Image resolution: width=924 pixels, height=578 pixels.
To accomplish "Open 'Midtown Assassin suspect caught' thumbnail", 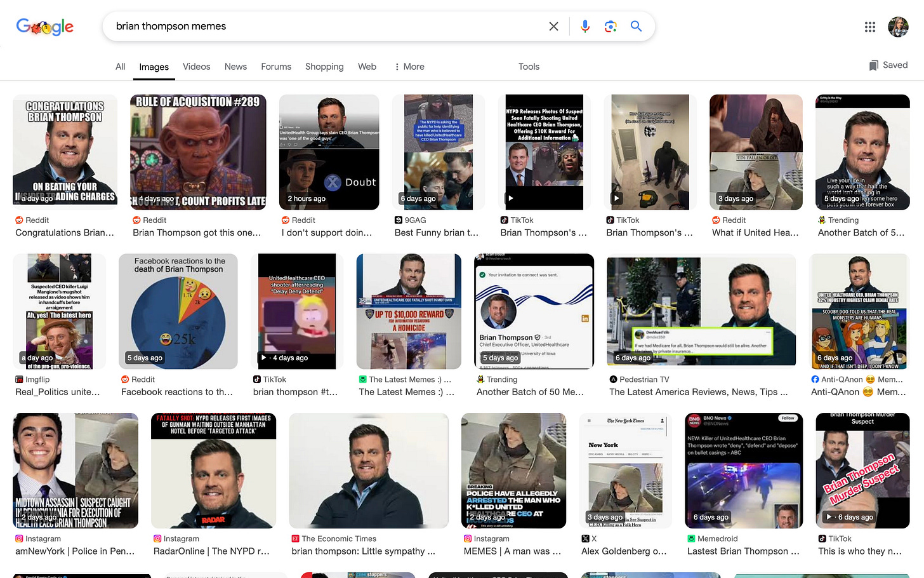I will (76, 471).
